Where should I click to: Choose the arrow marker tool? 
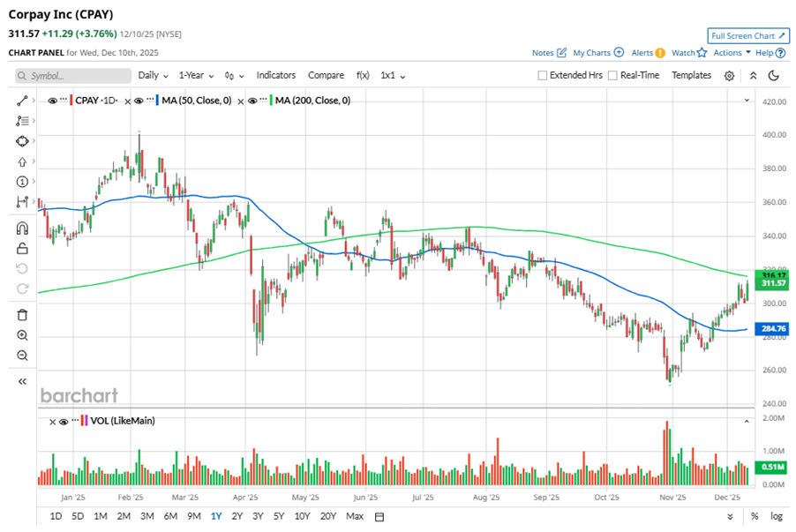pyautogui.click(x=22, y=161)
